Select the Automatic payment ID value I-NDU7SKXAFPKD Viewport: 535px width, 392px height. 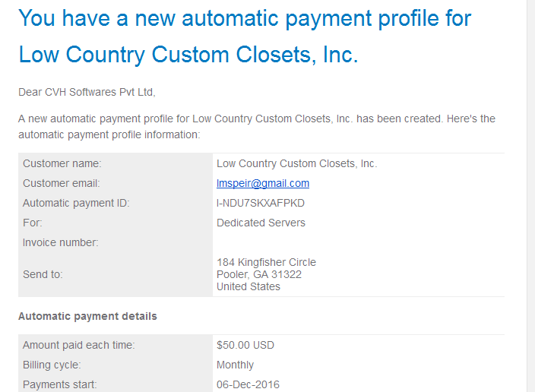point(261,203)
